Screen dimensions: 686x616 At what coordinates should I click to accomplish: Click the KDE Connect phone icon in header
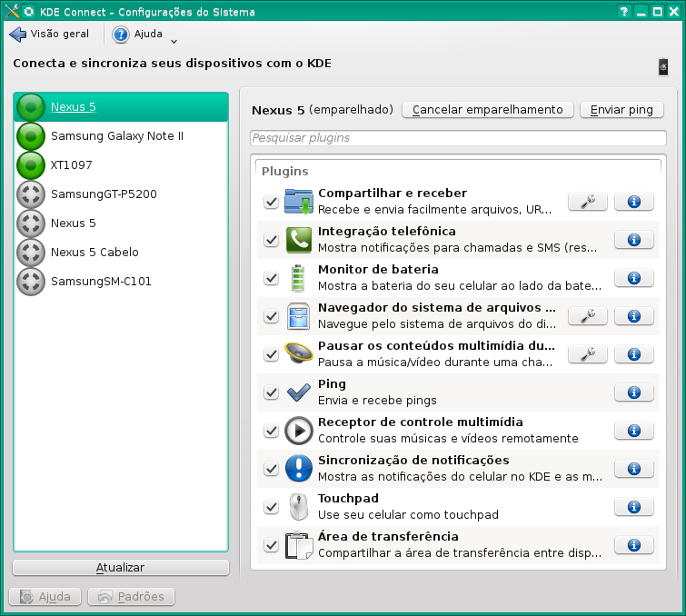click(x=663, y=67)
